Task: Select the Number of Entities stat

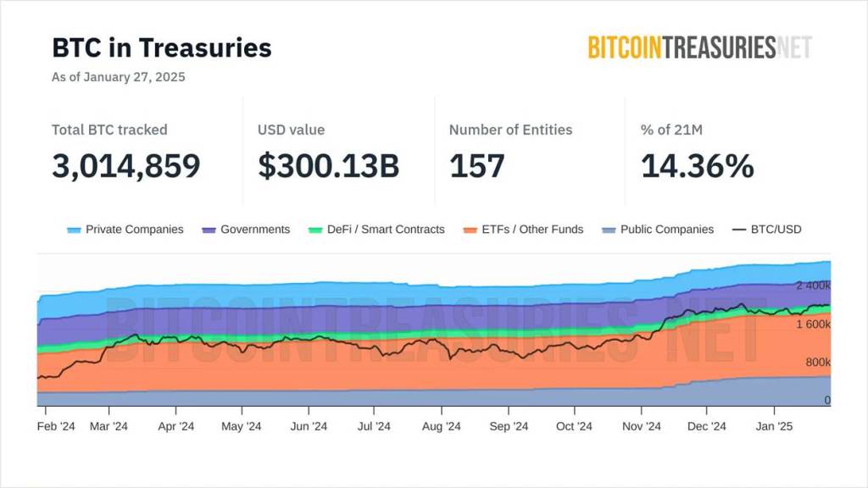Action: pos(476,166)
